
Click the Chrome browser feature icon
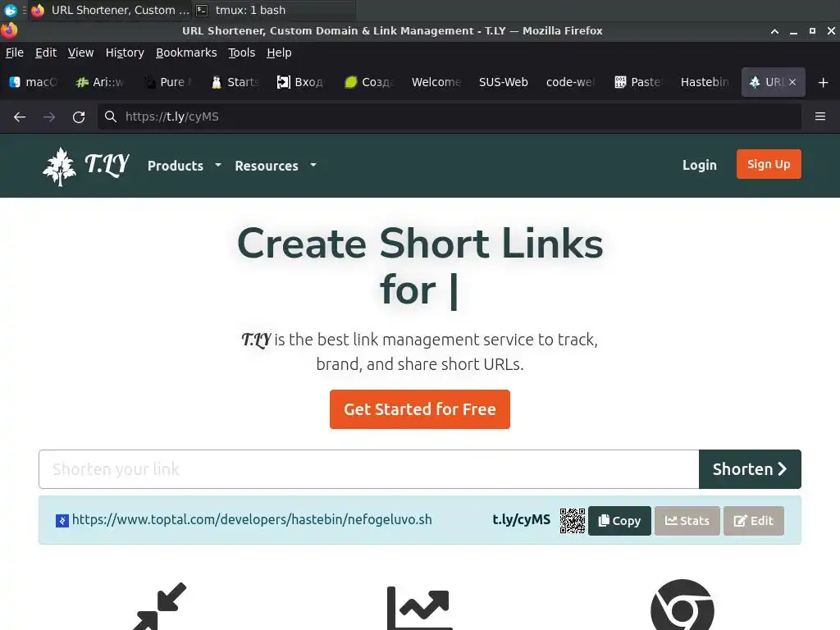coord(682,605)
